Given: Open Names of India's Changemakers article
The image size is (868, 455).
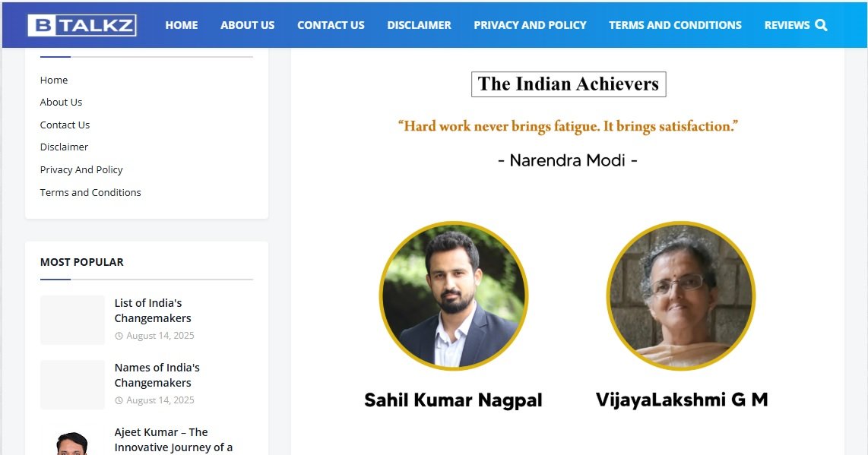Looking at the screenshot, I should pyautogui.click(x=157, y=374).
